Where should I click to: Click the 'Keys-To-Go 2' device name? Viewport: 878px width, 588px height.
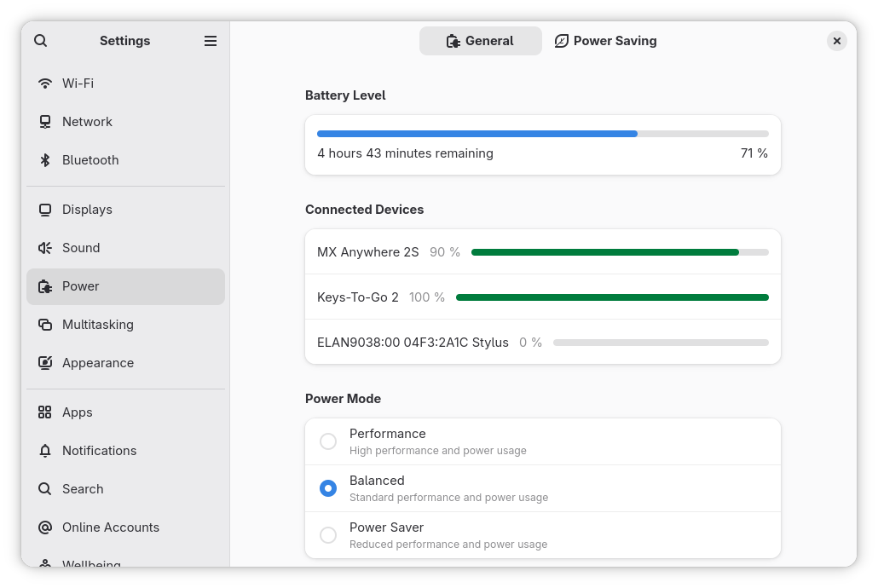point(358,297)
